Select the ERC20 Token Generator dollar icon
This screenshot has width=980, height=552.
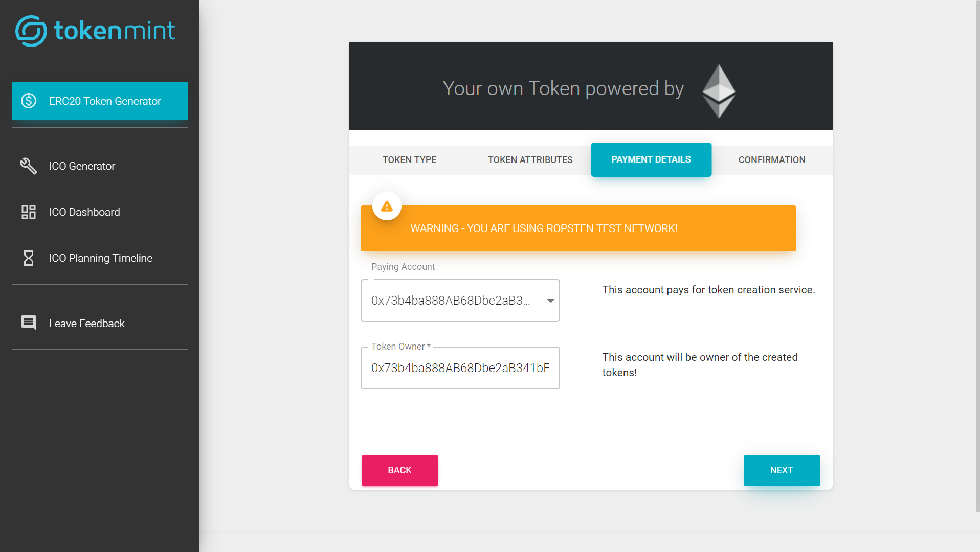pos(29,101)
